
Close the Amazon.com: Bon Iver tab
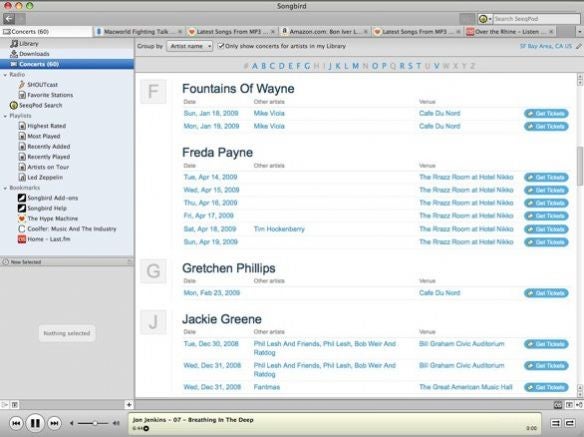click(365, 32)
